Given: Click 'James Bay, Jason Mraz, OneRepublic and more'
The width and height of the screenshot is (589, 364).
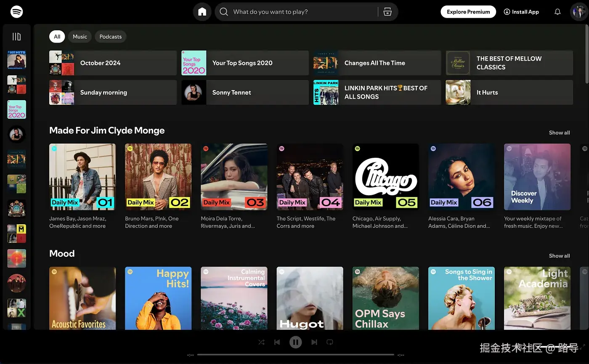Looking at the screenshot, I should [77, 222].
